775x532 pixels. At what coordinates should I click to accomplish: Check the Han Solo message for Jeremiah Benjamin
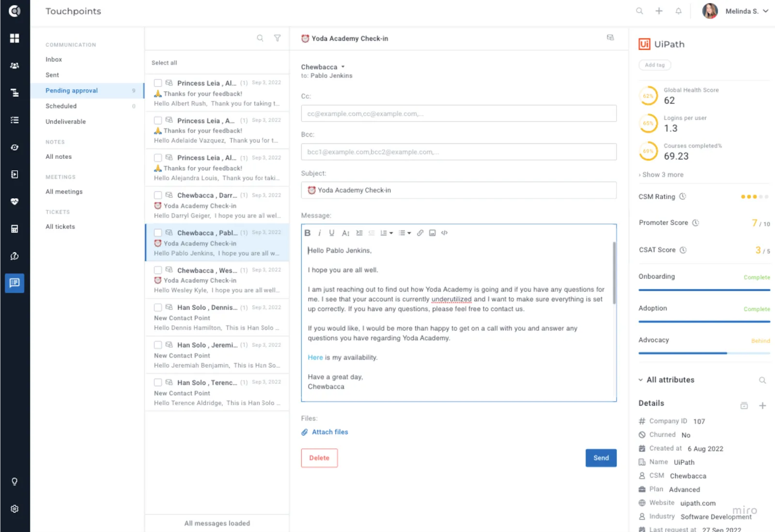pos(158,345)
